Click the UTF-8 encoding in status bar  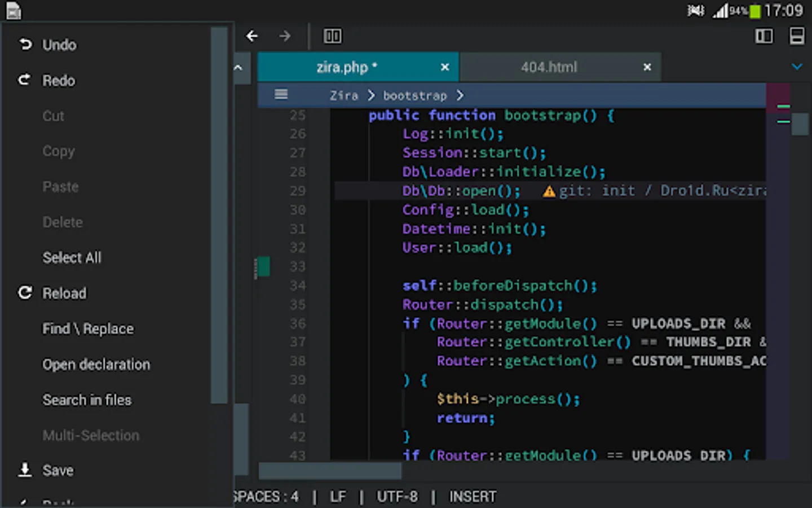tap(397, 497)
